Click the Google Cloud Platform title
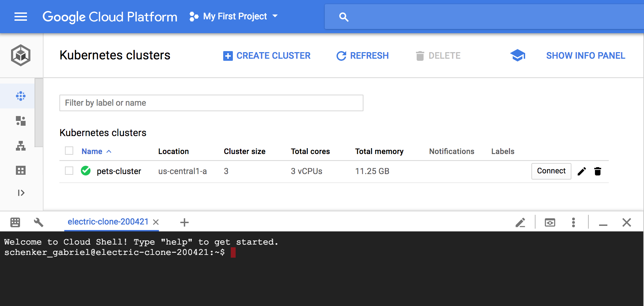 coord(110,17)
